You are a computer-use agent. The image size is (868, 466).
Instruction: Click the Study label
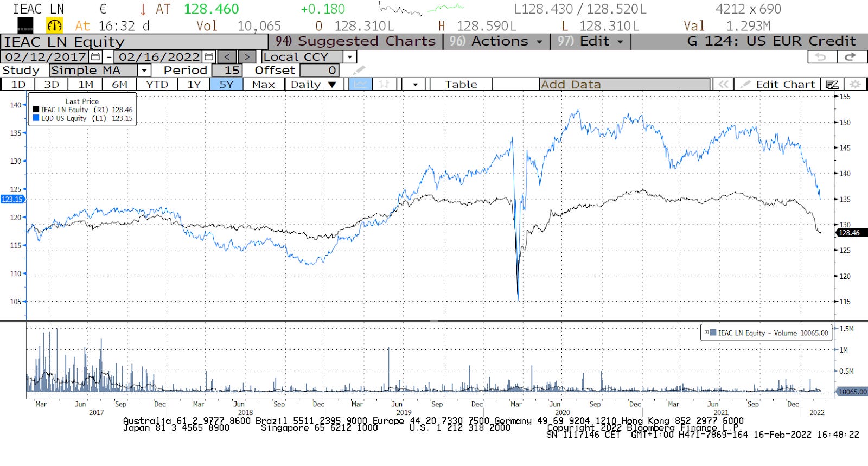click(21, 71)
